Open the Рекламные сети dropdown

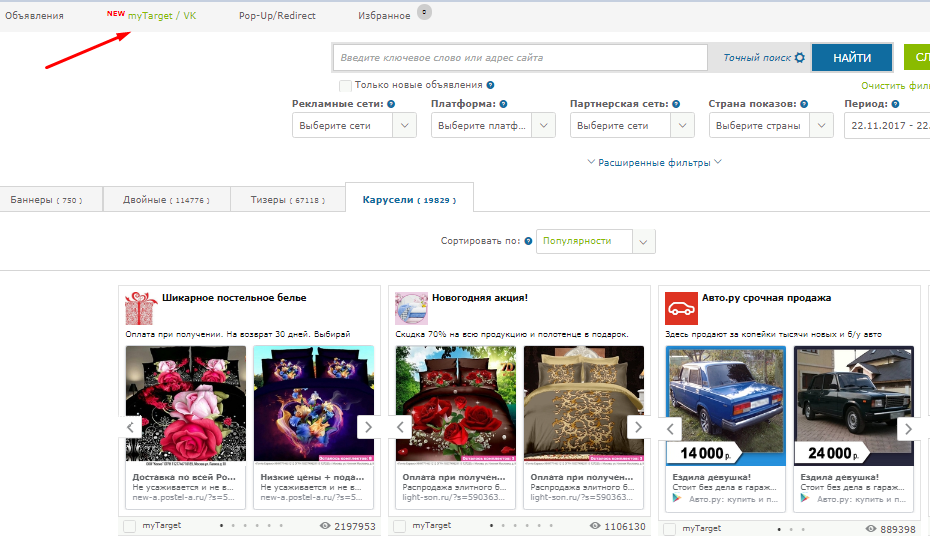click(354, 126)
